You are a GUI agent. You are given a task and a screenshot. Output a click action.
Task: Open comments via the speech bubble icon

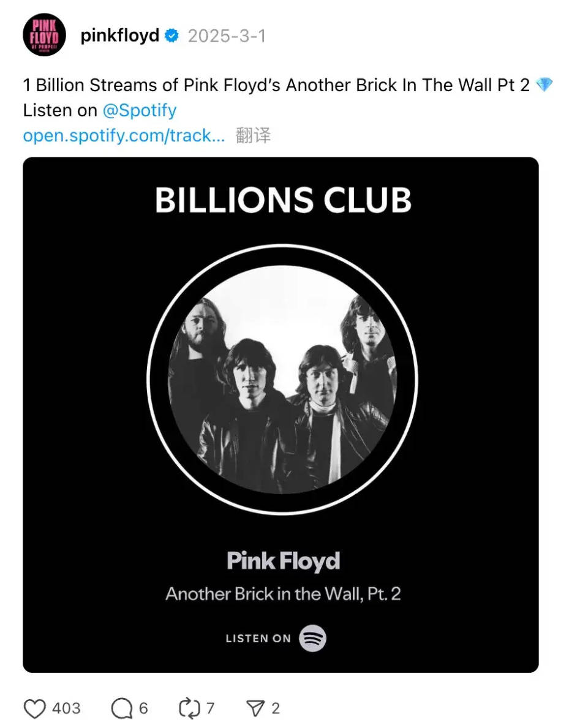tap(122, 708)
